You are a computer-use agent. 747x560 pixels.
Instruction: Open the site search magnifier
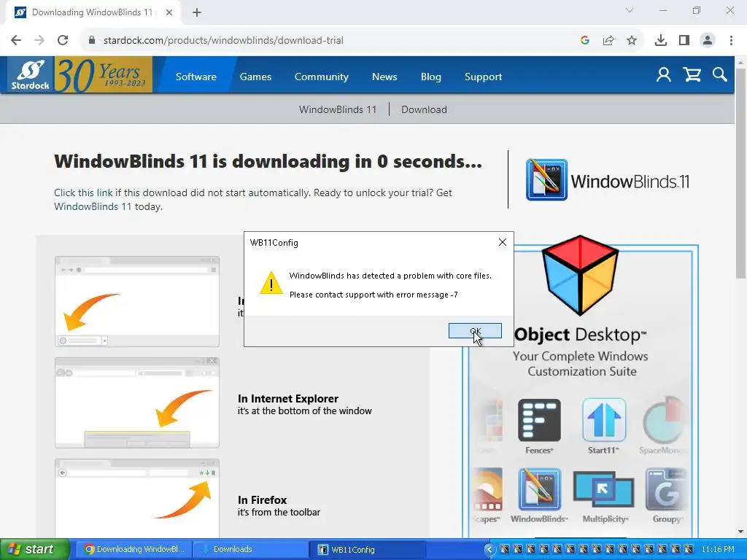pos(720,75)
